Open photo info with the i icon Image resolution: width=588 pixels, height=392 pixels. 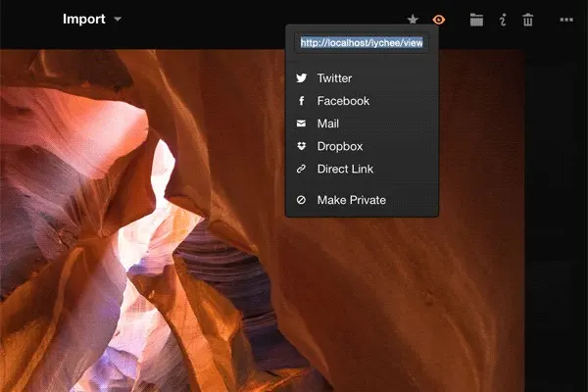click(503, 19)
